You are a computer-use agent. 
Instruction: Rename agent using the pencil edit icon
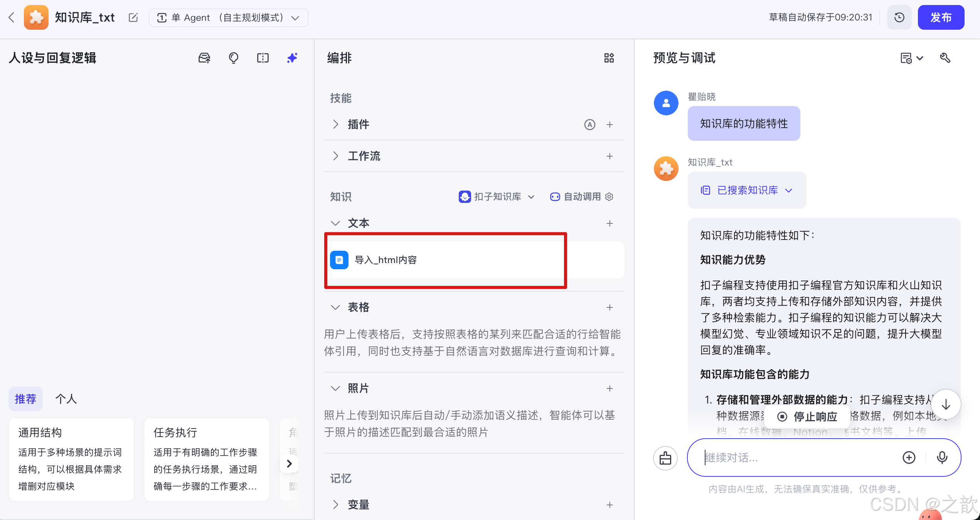[133, 17]
